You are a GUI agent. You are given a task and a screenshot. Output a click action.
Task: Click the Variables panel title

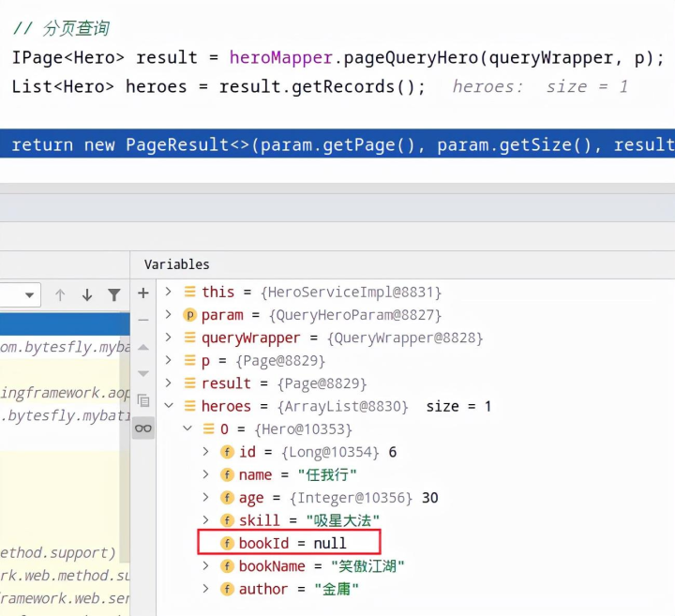tap(176, 264)
